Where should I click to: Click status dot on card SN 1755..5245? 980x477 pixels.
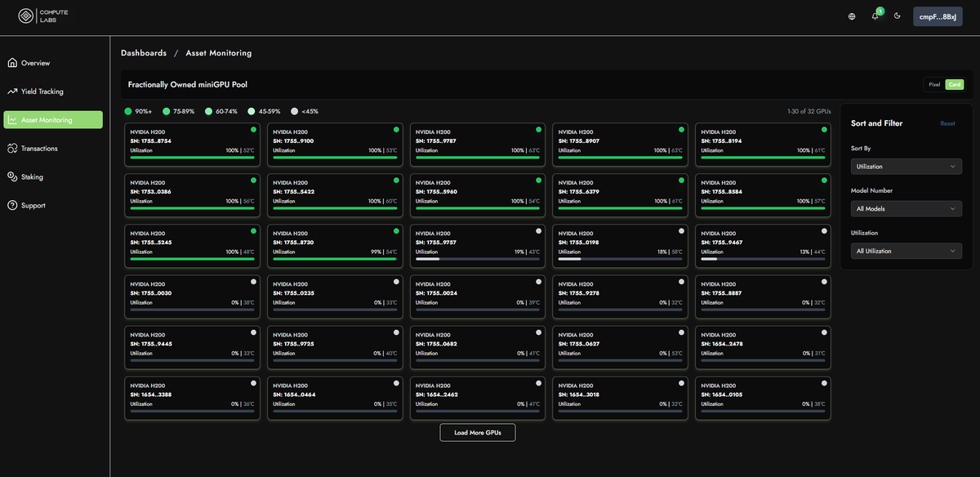(x=253, y=231)
